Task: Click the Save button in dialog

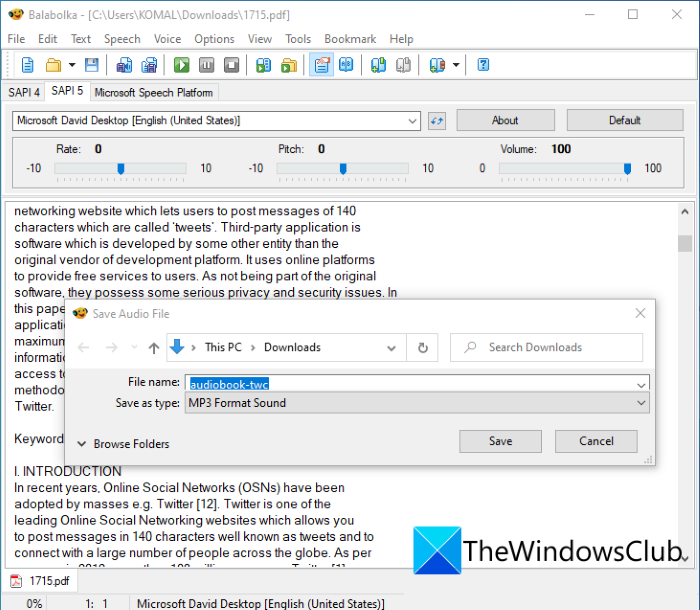Action: pyautogui.click(x=500, y=441)
